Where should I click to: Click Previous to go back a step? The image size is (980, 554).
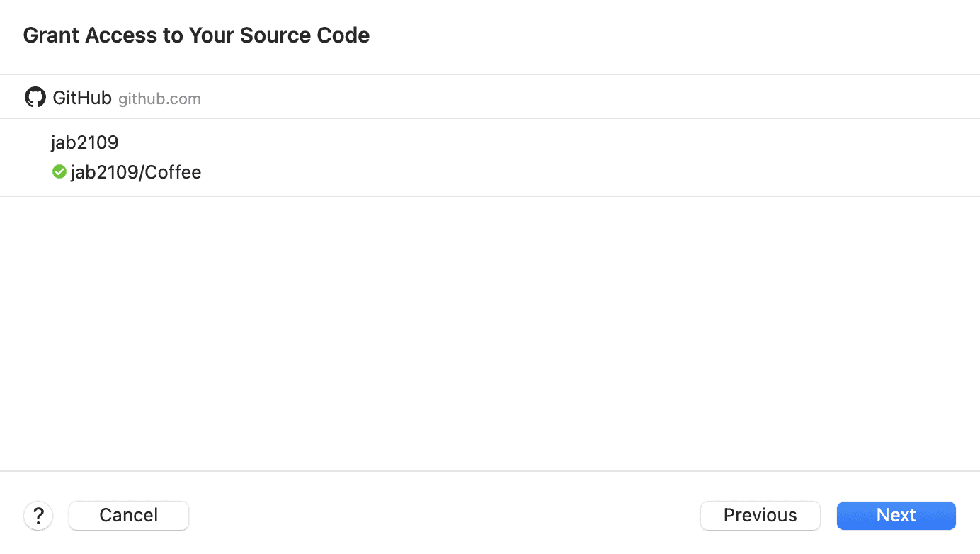pos(760,515)
